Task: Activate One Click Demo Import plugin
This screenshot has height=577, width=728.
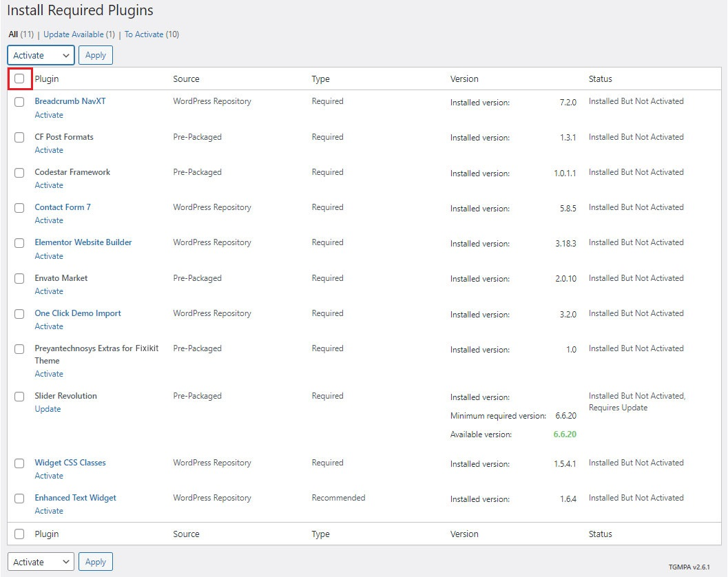Action: [49, 326]
